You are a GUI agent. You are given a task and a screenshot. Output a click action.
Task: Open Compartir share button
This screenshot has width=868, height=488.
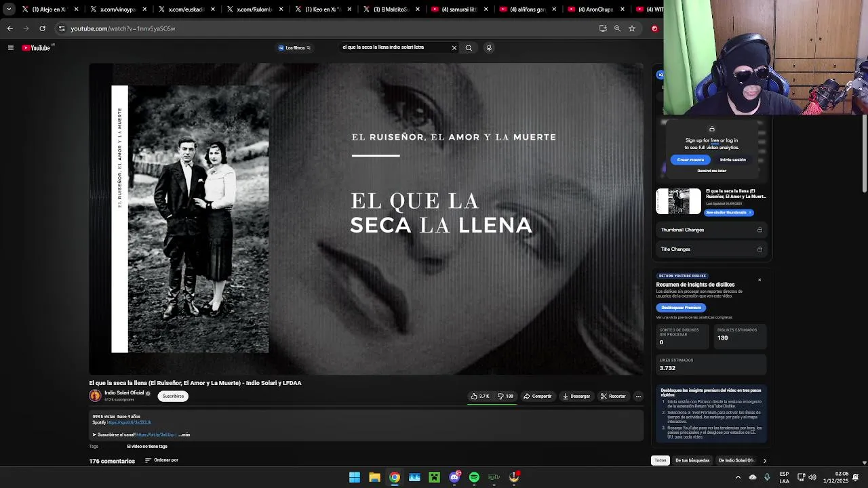point(537,396)
